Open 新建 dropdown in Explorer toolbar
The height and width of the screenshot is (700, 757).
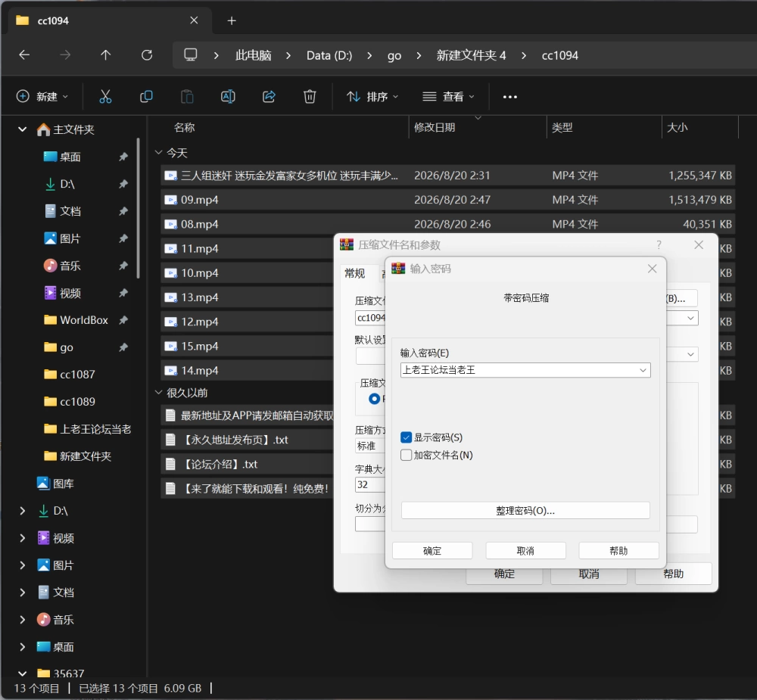coord(42,97)
